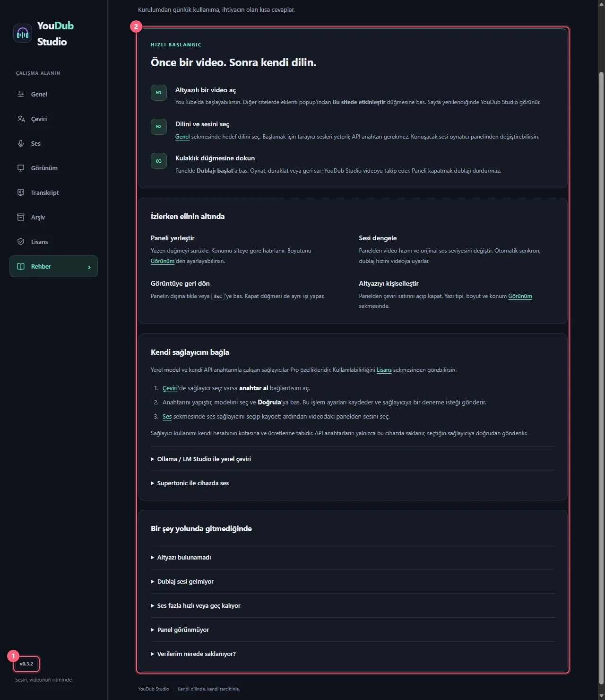This screenshot has width=605, height=700.
Task: Click the 'Kulaklık düğmesine dokun' step title
Action: coord(215,158)
